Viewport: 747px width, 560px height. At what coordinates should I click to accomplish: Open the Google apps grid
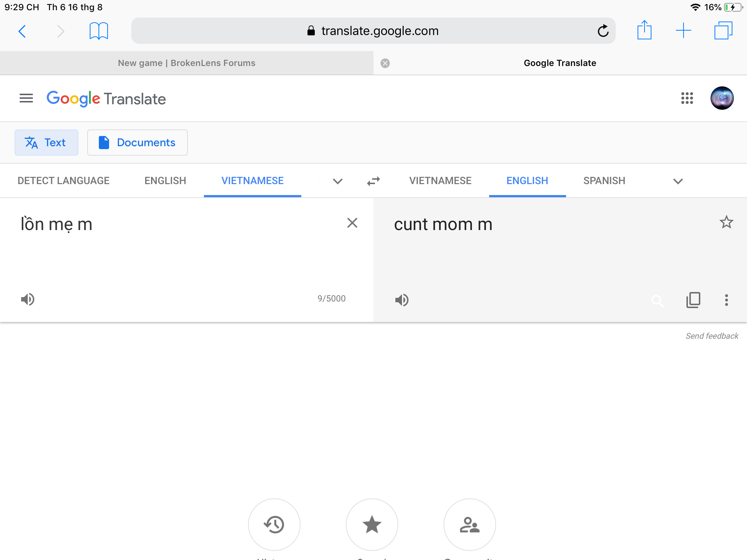(687, 98)
